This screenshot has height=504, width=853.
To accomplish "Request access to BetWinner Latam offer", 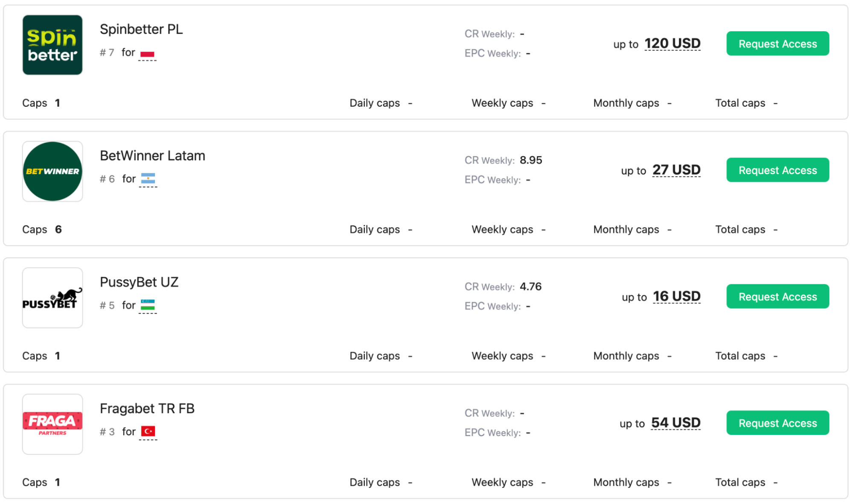I will tap(777, 170).
